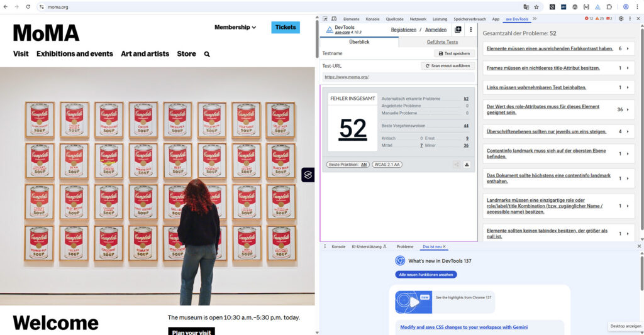Open 'Modify and save CSS changes' link
This screenshot has width=644, height=335.
point(464,327)
